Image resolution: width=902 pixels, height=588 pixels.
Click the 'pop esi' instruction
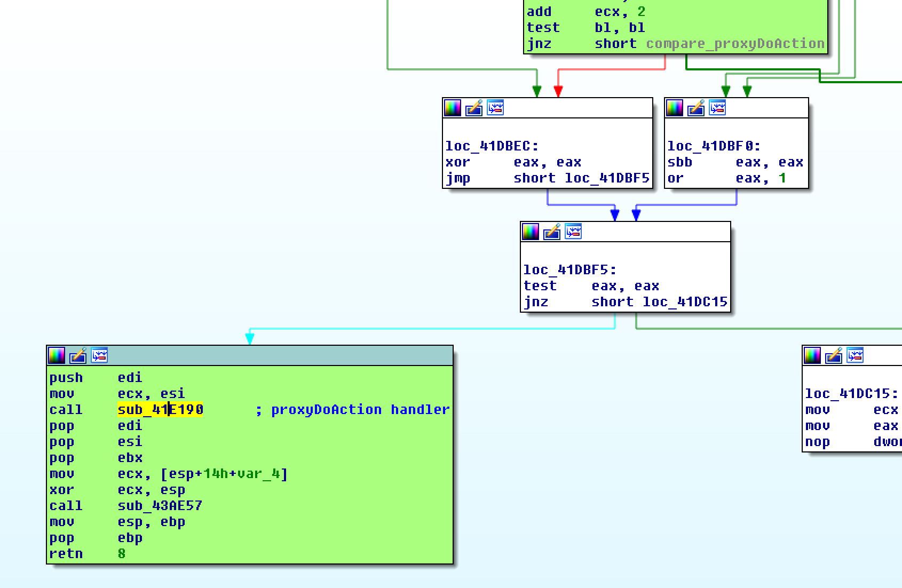(96, 442)
